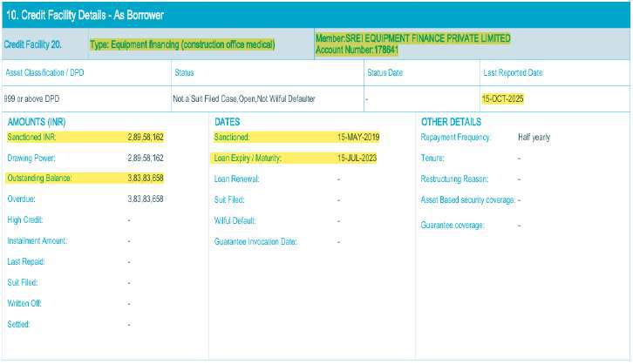
Task: Select the '999 or above DPD' cell
Action: coord(31,98)
